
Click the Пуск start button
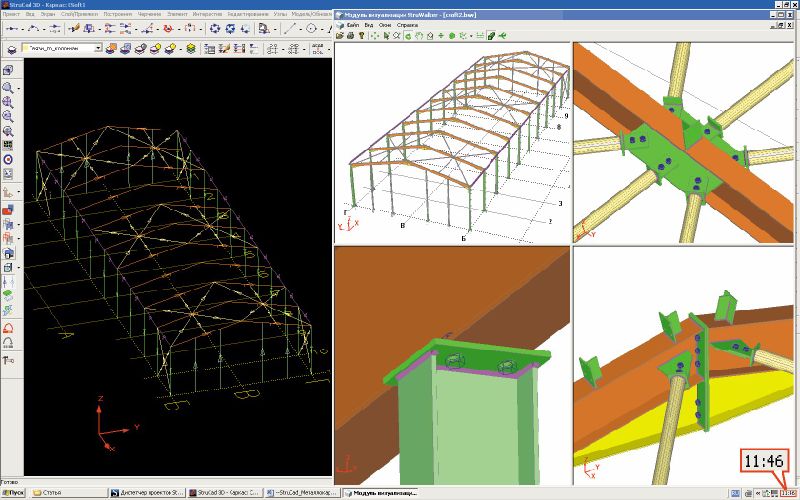point(12,493)
